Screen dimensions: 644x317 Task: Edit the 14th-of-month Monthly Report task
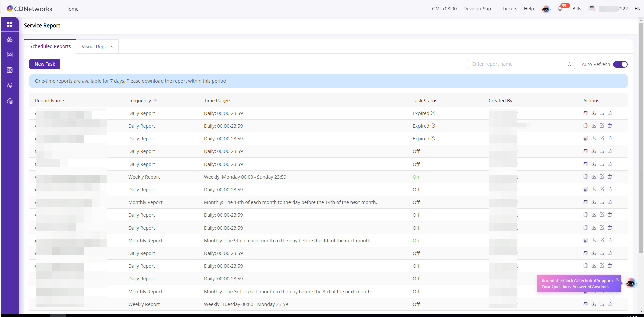point(602,202)
